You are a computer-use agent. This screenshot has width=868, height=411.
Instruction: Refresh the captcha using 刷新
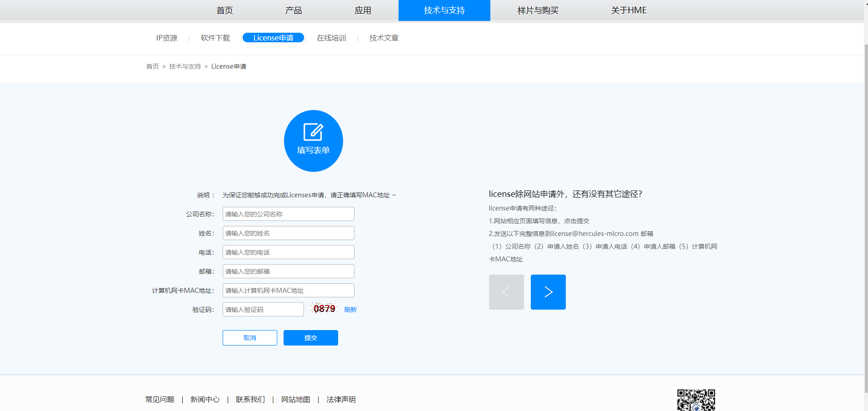(x=350, y=309)
